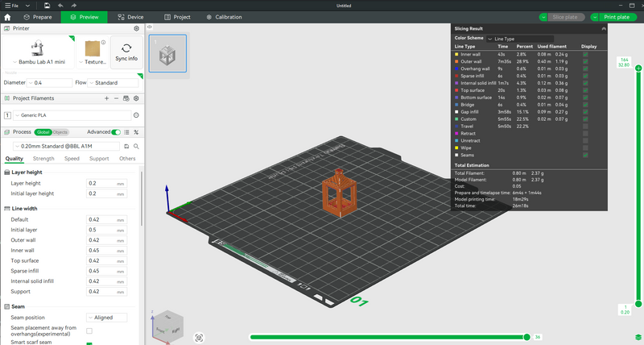
Task: Click the reset camera view icon
Action: tap(199, 338)
